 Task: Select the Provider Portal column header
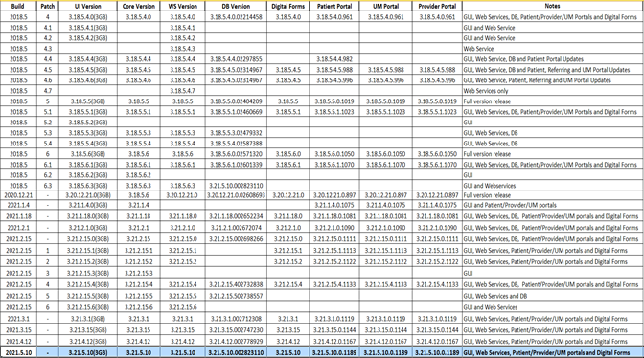point(437,6)
